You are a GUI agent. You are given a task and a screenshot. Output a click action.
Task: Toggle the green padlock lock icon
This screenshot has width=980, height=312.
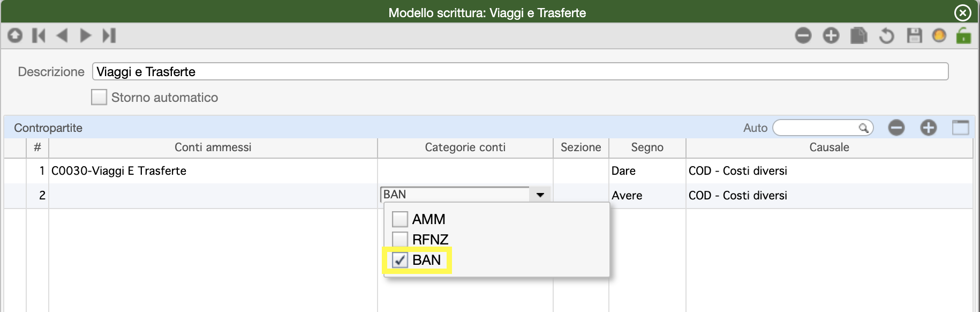[963, 35]
